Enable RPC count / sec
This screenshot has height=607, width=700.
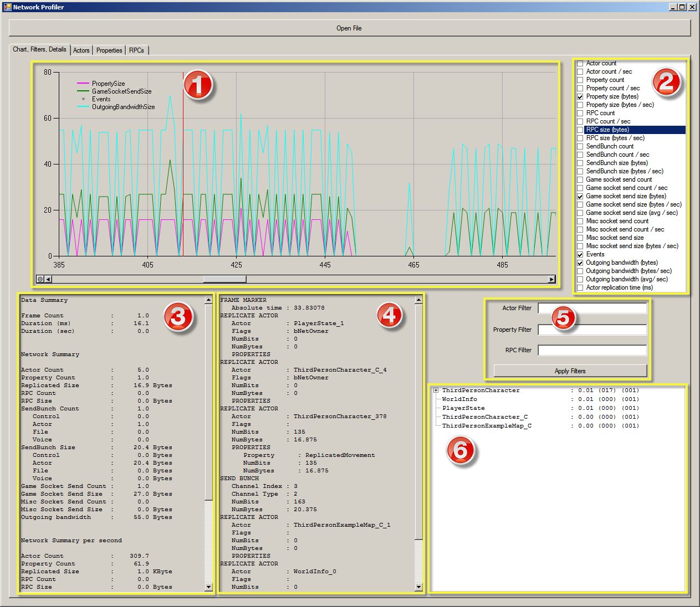[x=580, y=121]
